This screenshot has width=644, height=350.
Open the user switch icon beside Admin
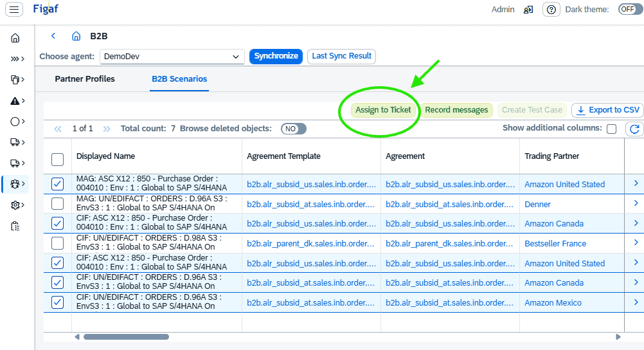tap(528, 10)
